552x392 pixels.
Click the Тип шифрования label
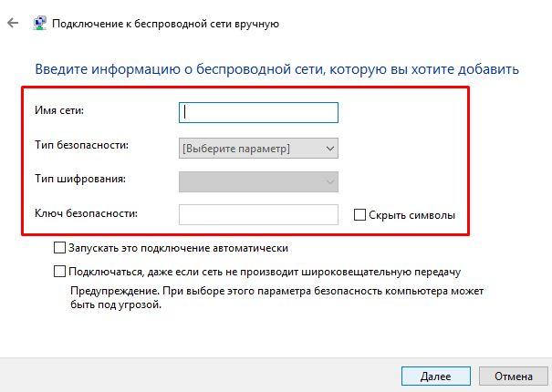pyautogui.click(x=80, y=179)
